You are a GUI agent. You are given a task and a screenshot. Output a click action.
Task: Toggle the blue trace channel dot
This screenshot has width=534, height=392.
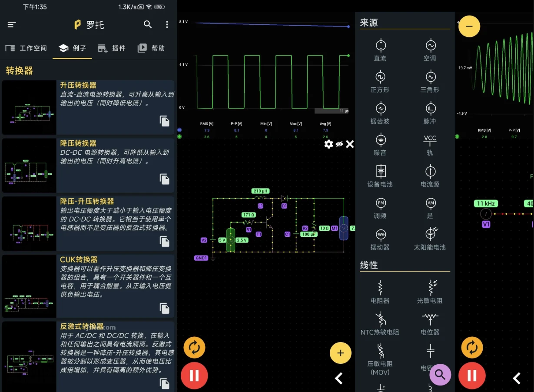pos(179,130)
